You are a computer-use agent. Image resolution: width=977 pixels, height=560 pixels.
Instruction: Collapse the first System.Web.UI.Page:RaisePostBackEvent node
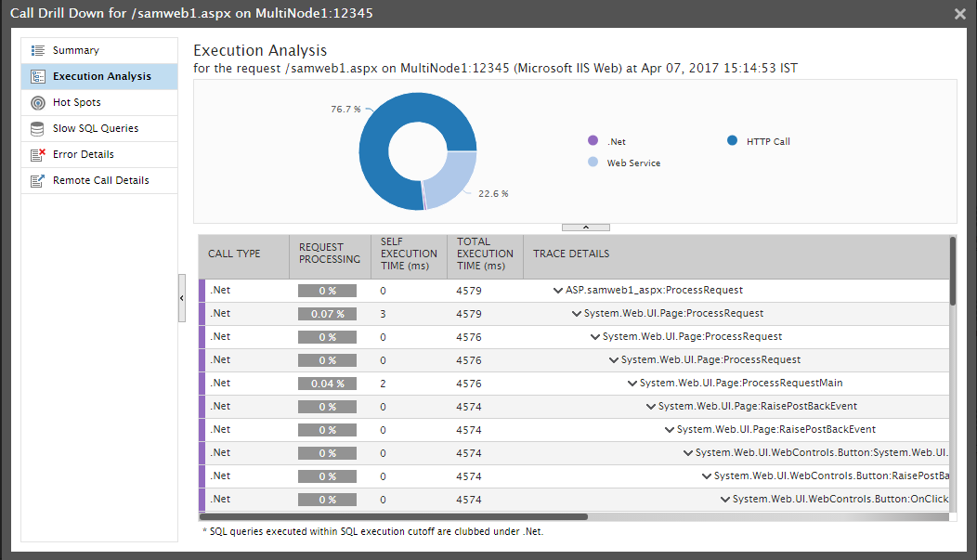[x=651, y=406]
